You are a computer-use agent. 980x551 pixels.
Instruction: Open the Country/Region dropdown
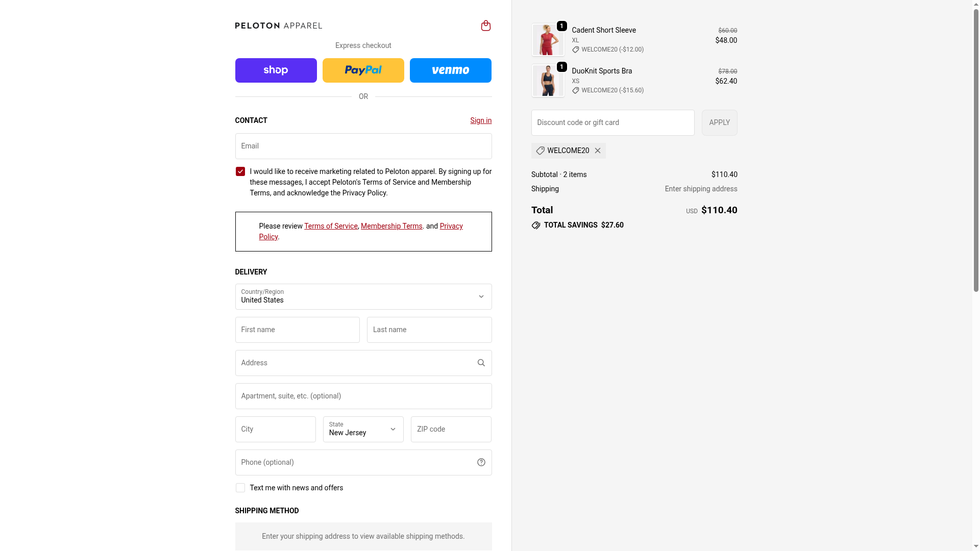(x=363, y=296)
